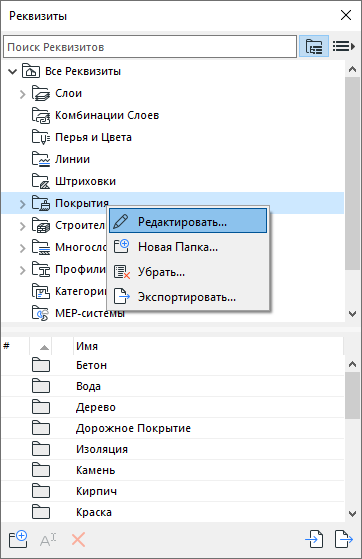Sort by the Имя column header
Viewport: 362px width, 559px height.
pyautogui.click(x=208, y=346)
